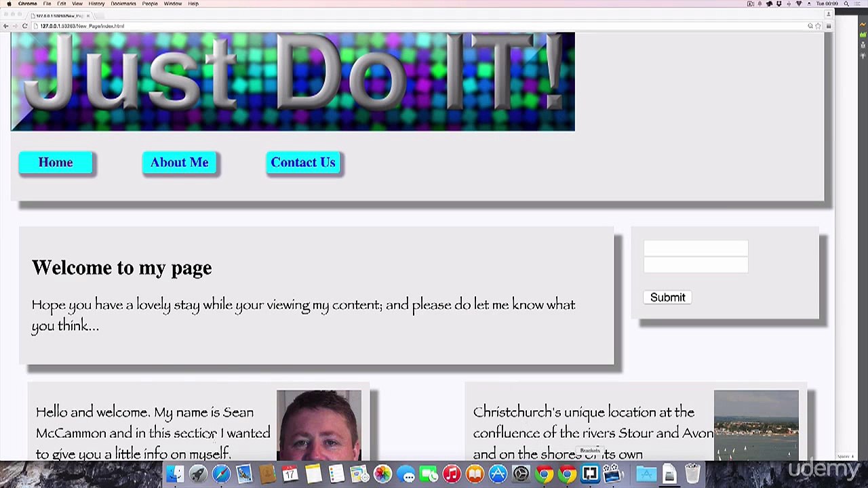Open the Help menu
The height and width of the screenshot is (488, 868).
point(193,3)
